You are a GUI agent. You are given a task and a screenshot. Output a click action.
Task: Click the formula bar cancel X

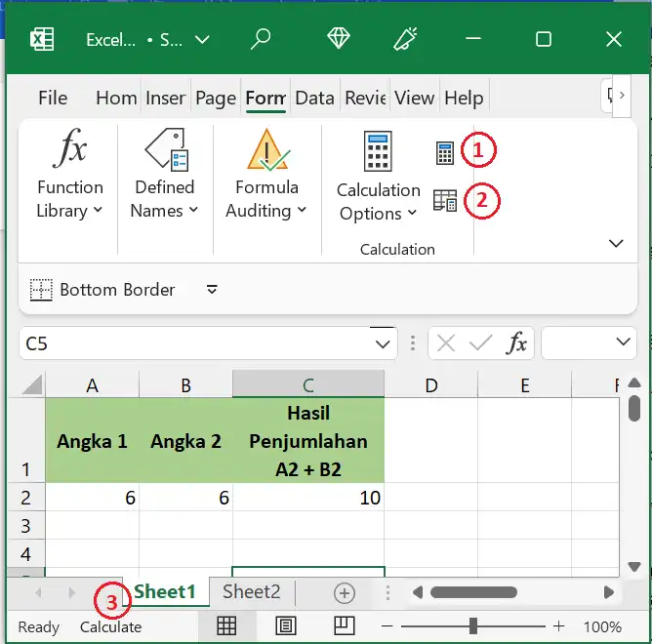[446, 343]
